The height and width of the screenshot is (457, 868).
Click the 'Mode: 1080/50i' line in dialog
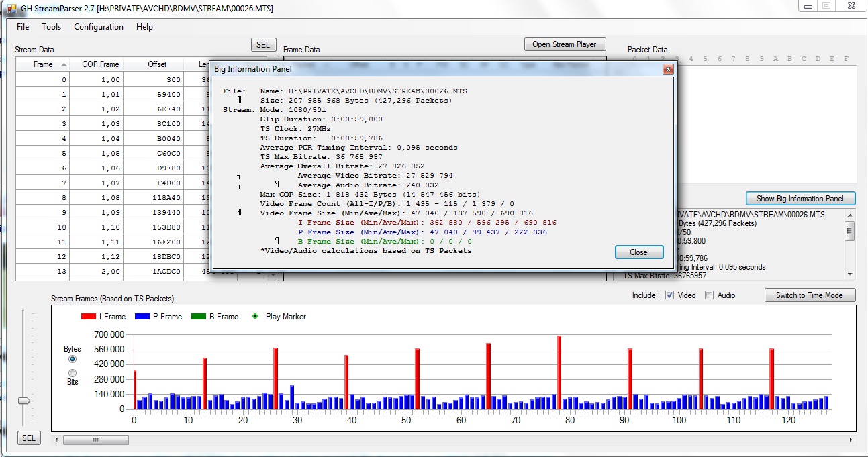295,110
